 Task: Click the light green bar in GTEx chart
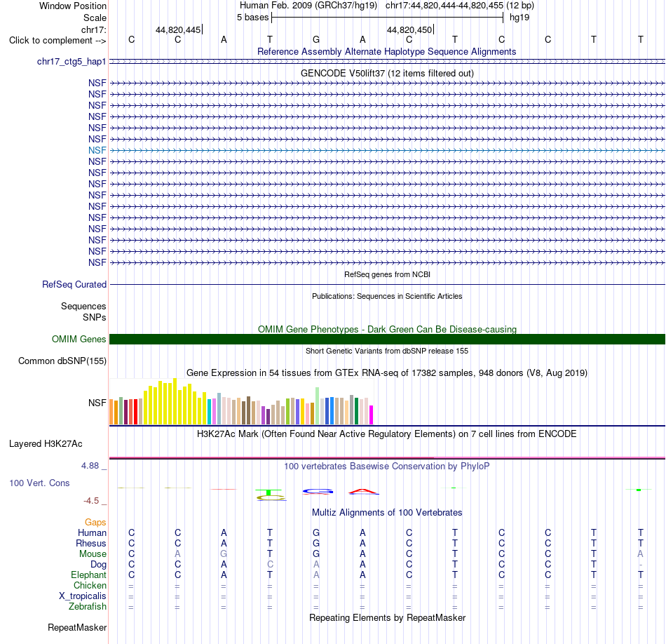tap(318, 406)
